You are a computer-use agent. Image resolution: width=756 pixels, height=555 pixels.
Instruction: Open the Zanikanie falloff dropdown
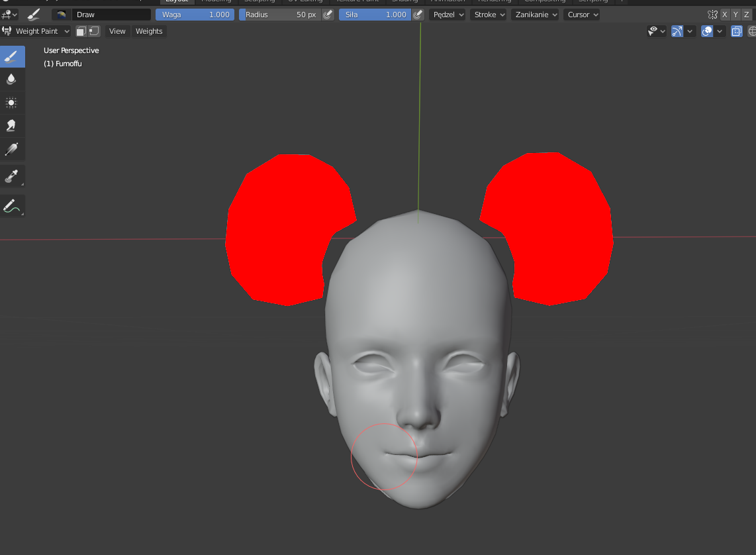535,15
